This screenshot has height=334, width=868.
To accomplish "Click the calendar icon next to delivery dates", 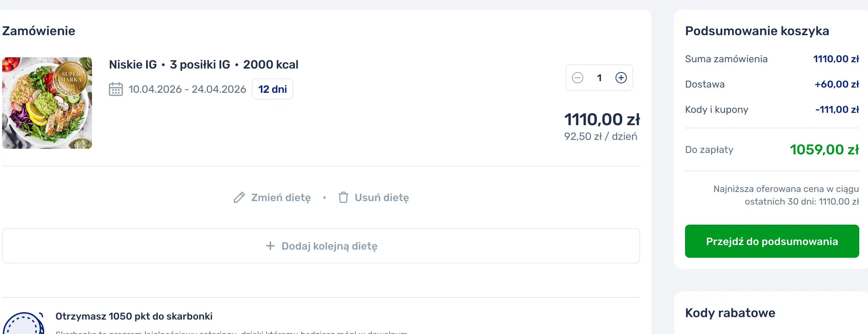I will 115,89.
